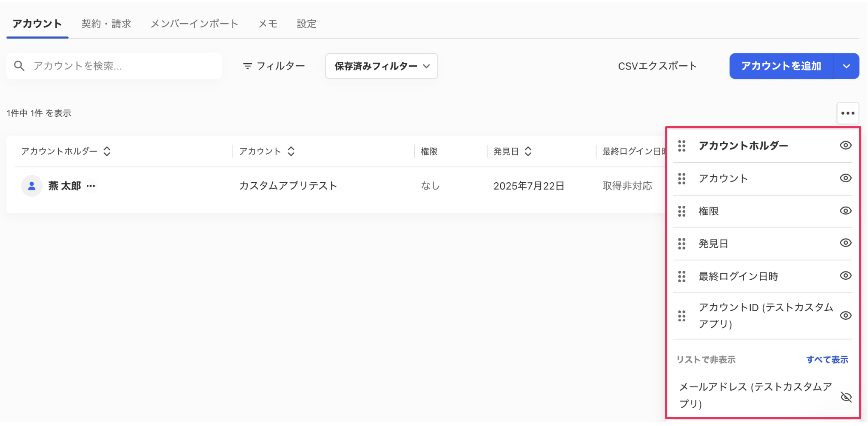Hide the 最終ログイン日時 column via eye icon

(x=846, y=276)
